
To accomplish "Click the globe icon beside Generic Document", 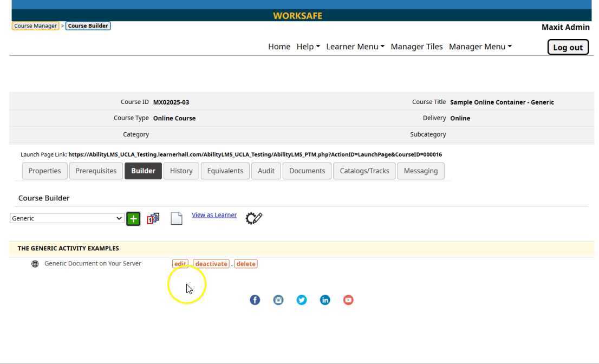I will [x=35, y=264].
